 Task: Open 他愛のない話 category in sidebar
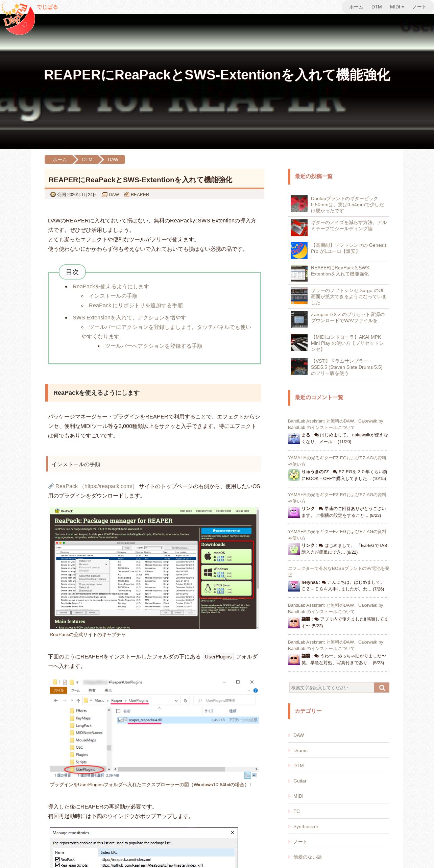pos(307,857)
